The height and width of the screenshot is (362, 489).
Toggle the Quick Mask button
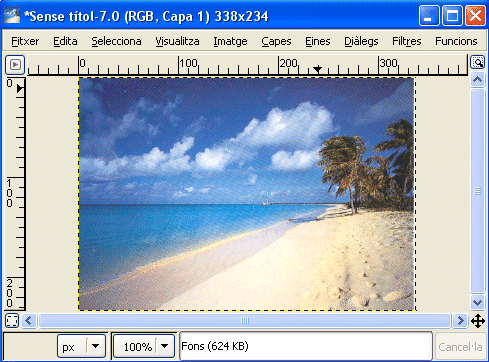click(12, 321)
